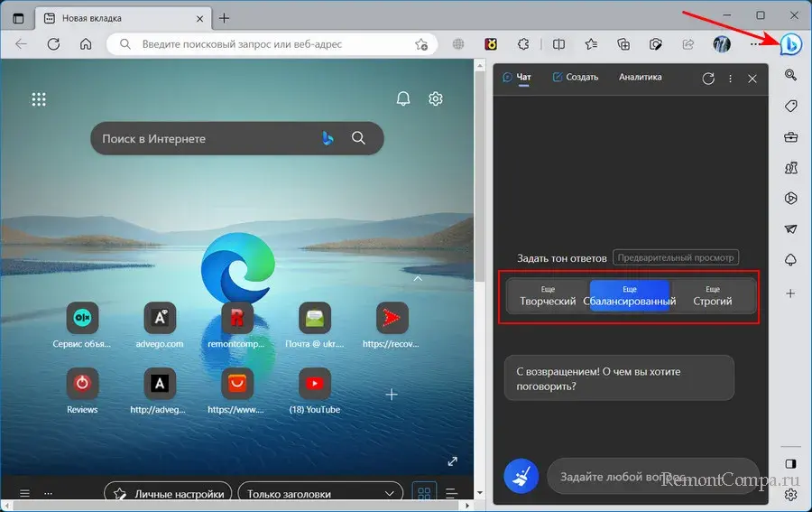Open page notifications bell icon
812x512 pixels.
(403, 98)
